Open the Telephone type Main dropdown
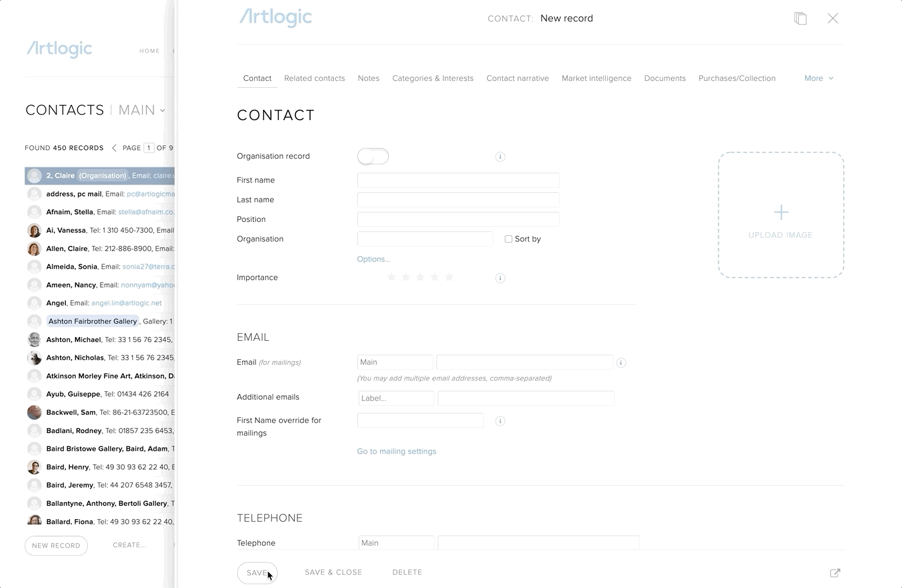Image resolution: width=902 pixels, height=588 pixels. [x=397, y=542]
